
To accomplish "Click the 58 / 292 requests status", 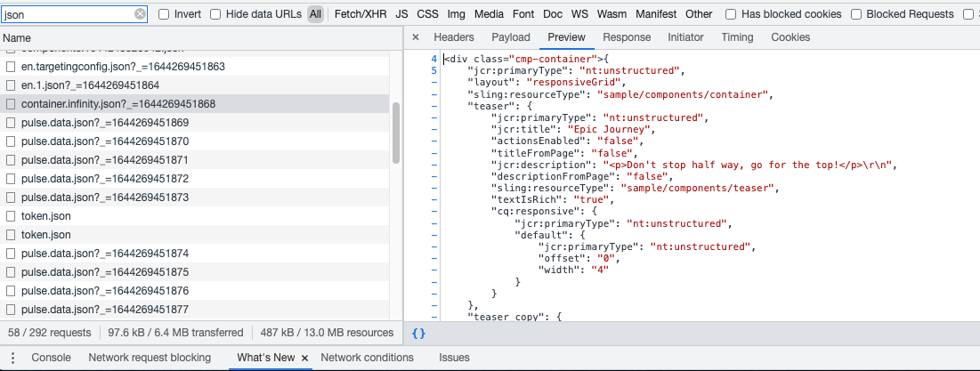I will tap(47, 333).
